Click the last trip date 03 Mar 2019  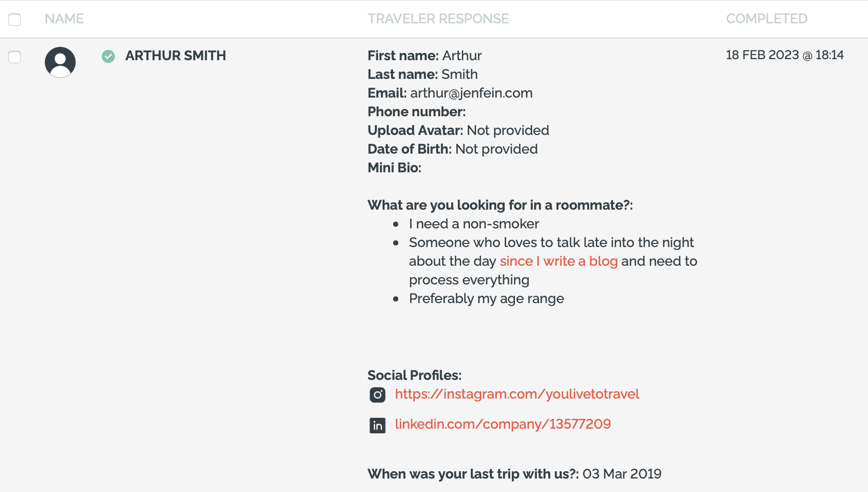pyautogui.click(x=622, y=474)
